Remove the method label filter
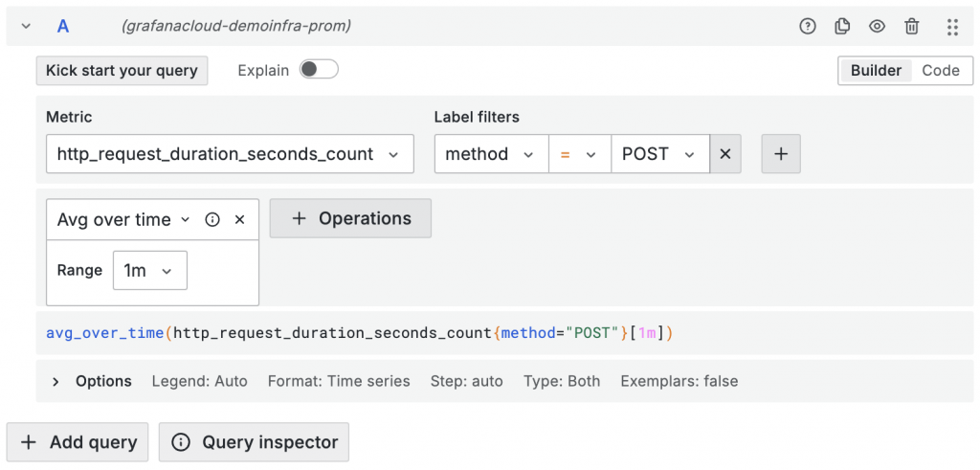The width and height of the screenshot is (980, 470). point(725,154)
